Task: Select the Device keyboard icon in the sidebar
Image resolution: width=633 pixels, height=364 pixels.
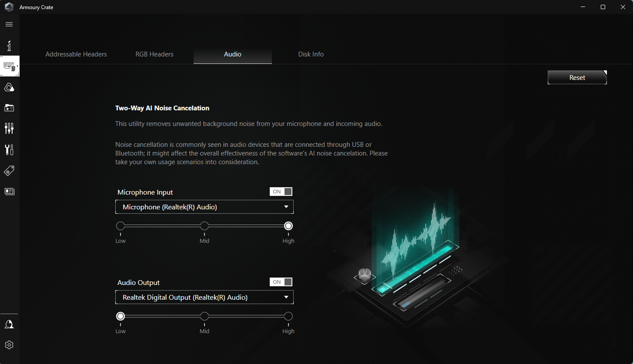Action: (9, 66)
